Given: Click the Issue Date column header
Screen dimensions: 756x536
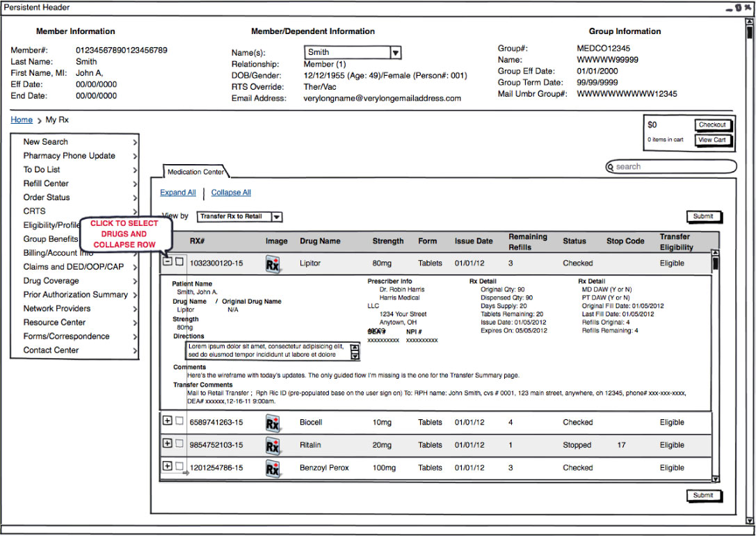Looking at the screenshot, I should (x=474, y=241).
